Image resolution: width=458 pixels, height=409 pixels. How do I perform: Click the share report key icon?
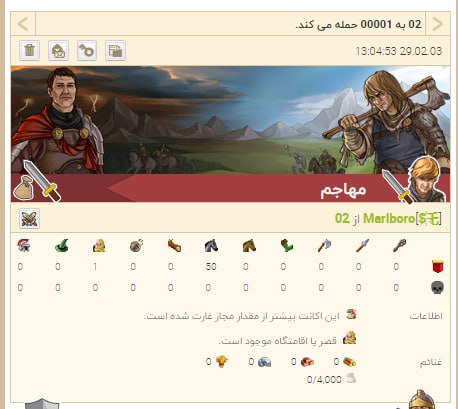click(x=87, y=51)
